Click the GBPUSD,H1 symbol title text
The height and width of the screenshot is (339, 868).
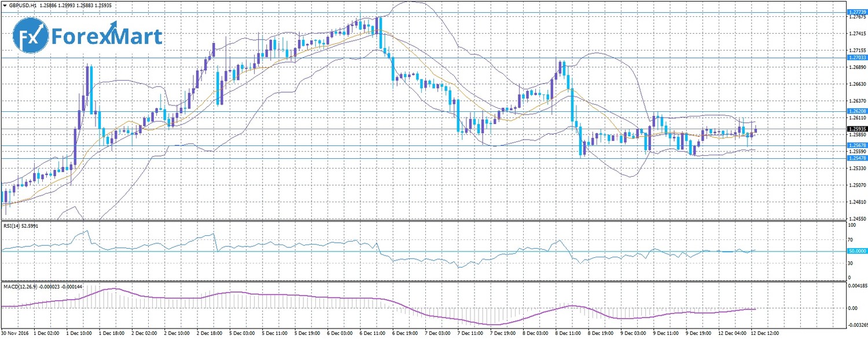click(x=24, y=5)
